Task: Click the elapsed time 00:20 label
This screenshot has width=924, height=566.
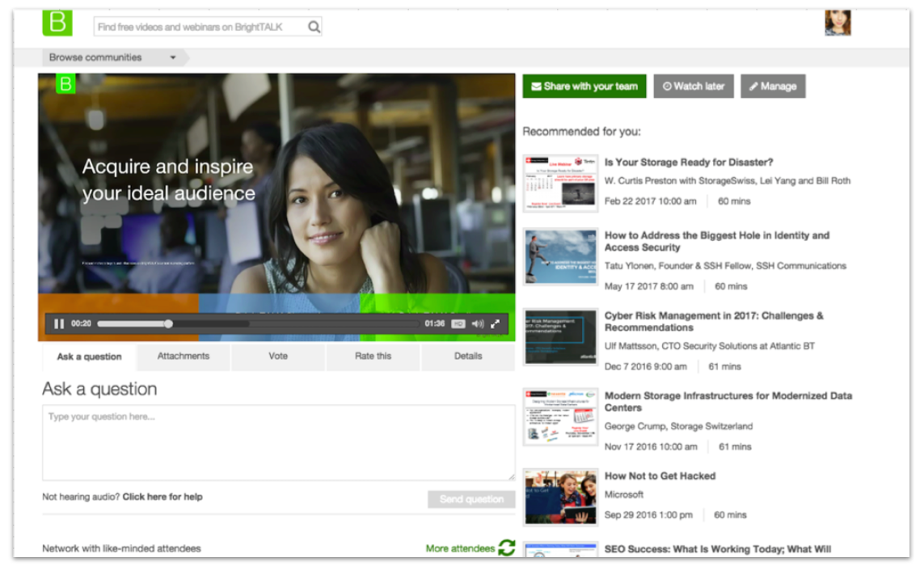Action: [82, 323]
